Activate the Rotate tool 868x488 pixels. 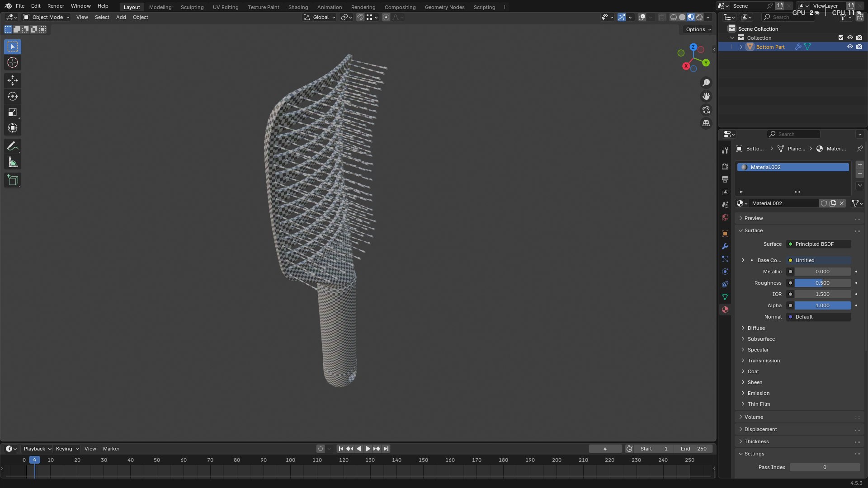click(x=13, y=96)
